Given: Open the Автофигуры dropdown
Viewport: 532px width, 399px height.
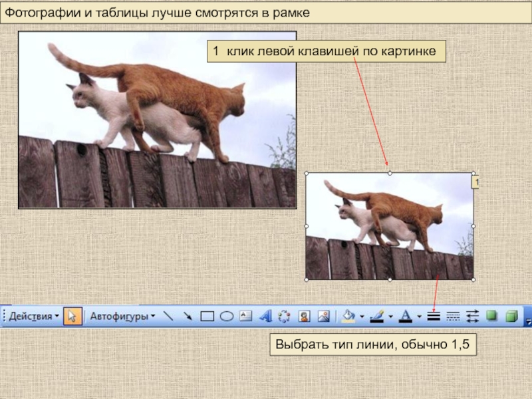Looking at the screenshot, I should [123, 316].
